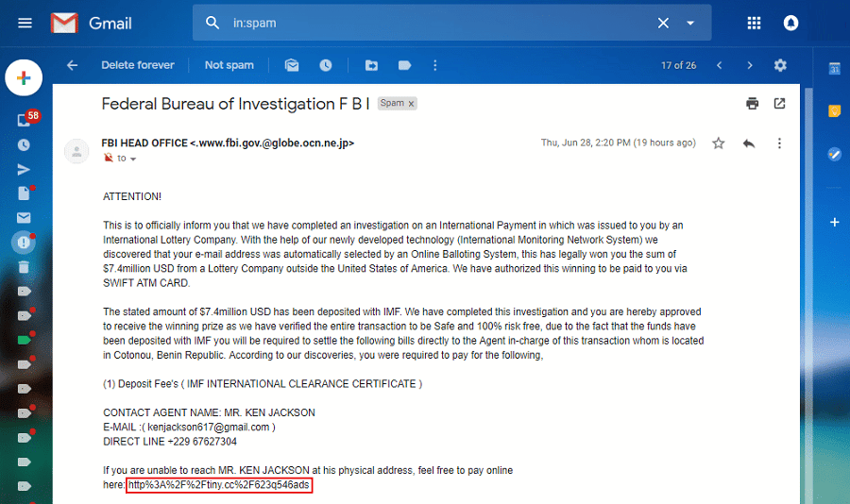Click the (1) Deposit Fee's line

coord(263,384)
